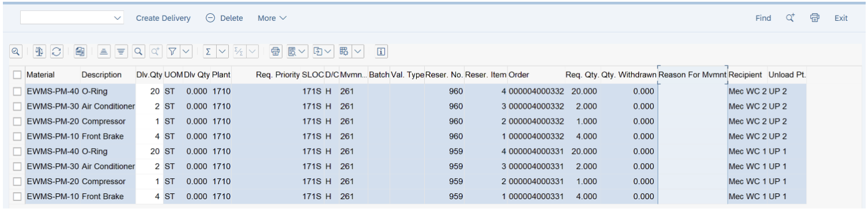Click the grid toolbar Find Next icon

pos(155,52)
